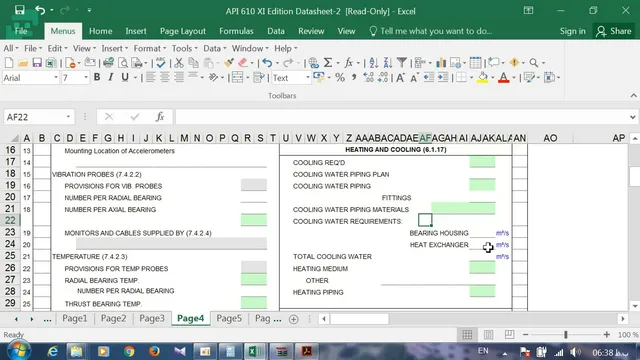The image size is (640, 360).
Task: Click the Insert column chart icon
Action: pos(441,62)
